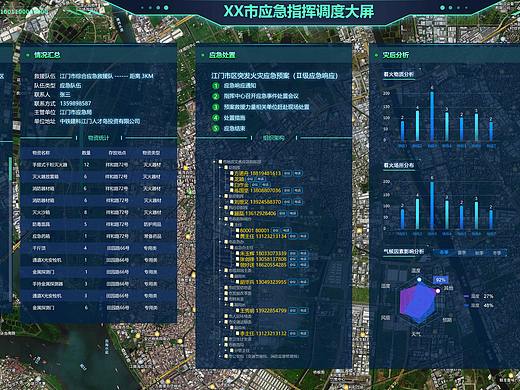This screenshot has height=390, width=520.
Task: Click tallest bar in 着火物质分析 chart
Action: pyautogui.click(x=432, y=117)
